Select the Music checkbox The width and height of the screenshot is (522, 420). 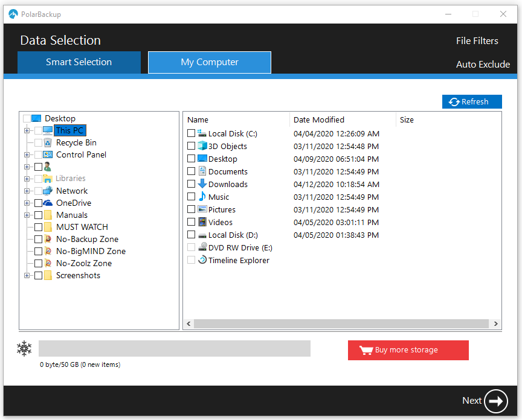tap(191, 197)
